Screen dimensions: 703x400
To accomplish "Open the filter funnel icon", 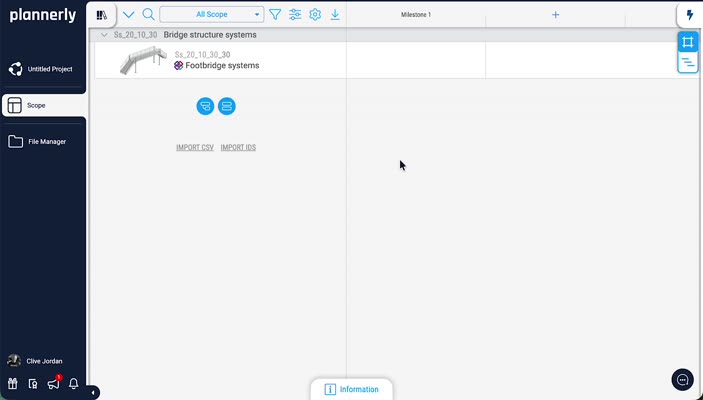I will point(275,14).
